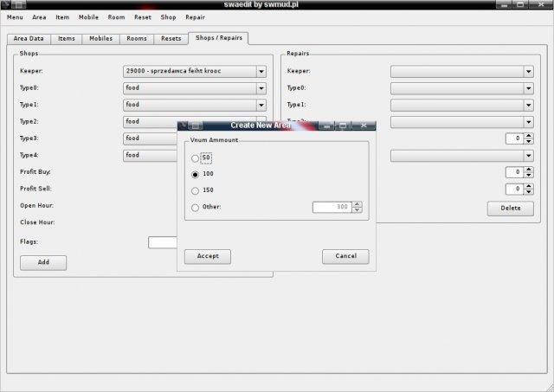Select the 150 vnum amount radio button

[195, 191]
